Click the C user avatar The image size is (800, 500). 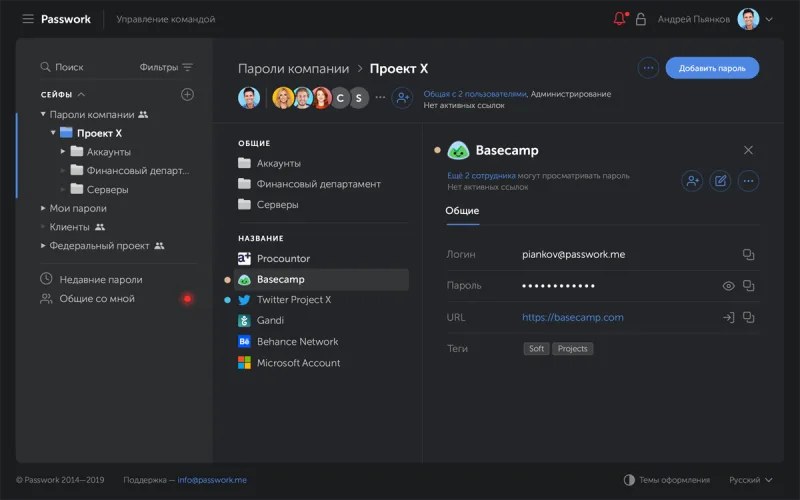tap(340, 98)
